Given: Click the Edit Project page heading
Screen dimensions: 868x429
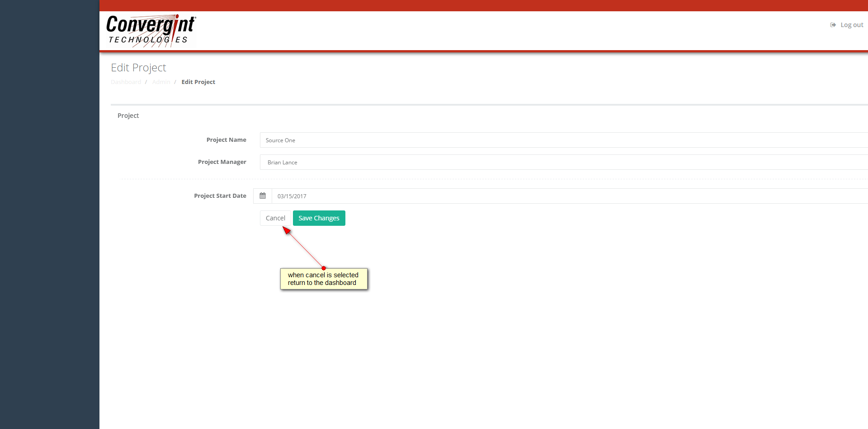Looking at the screenshot, I should (138, 68).
